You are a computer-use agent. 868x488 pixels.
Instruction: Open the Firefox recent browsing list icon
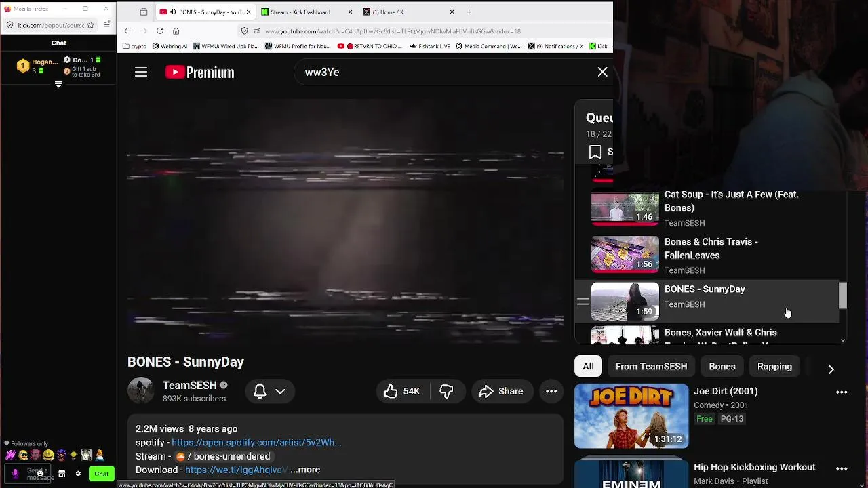[144, 12]
